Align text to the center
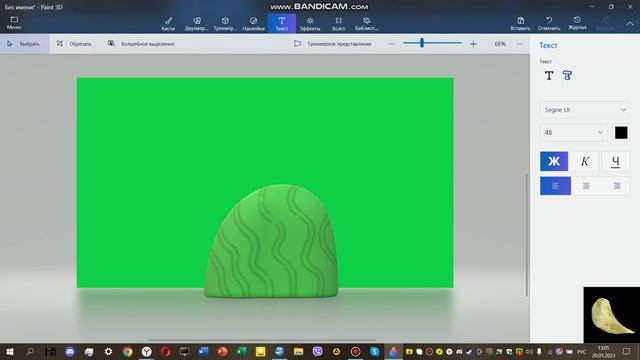The image size is (640, 360). tap(586, 186)
